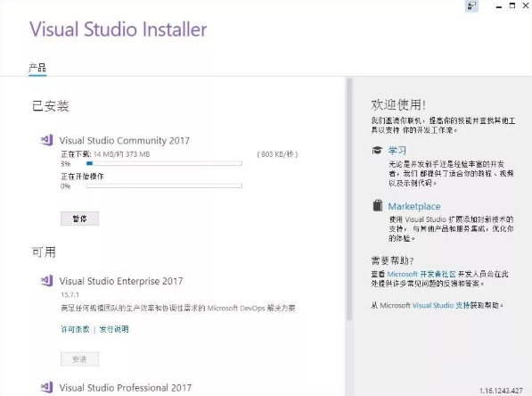Open the 许可条款 link
This screenshot has height=396, width=532.
(76, 329)
